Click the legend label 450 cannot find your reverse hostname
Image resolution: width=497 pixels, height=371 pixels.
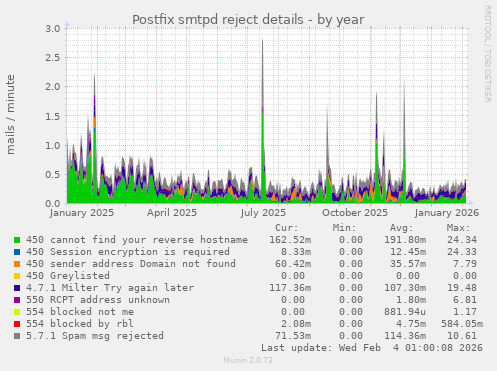tap(137, 240)
